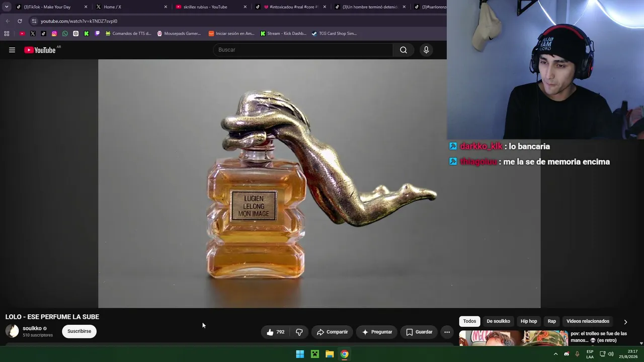The height and width of the screenshot is (362, 644).
Task: Click the 'LOLO - ESE PERFUME LA SUBE' title
Action: [52, 317]
